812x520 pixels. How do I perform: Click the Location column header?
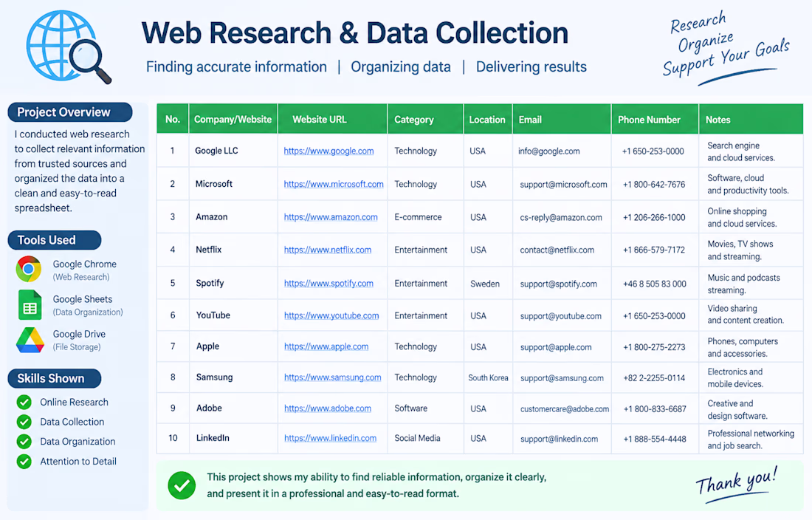pyautogui.click(x=487, y=119)
